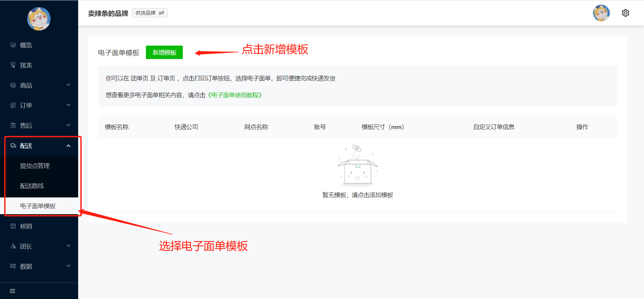
Task: Click the 快递公司 column header
Action: pyautogui.click(x=186, y=127)
